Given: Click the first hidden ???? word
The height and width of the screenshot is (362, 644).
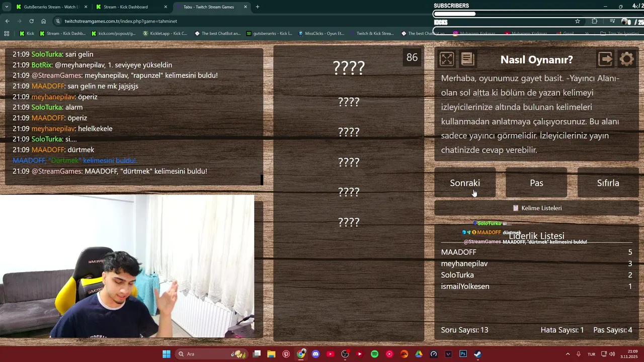Looking at the screenshot, I should point(349,68).
